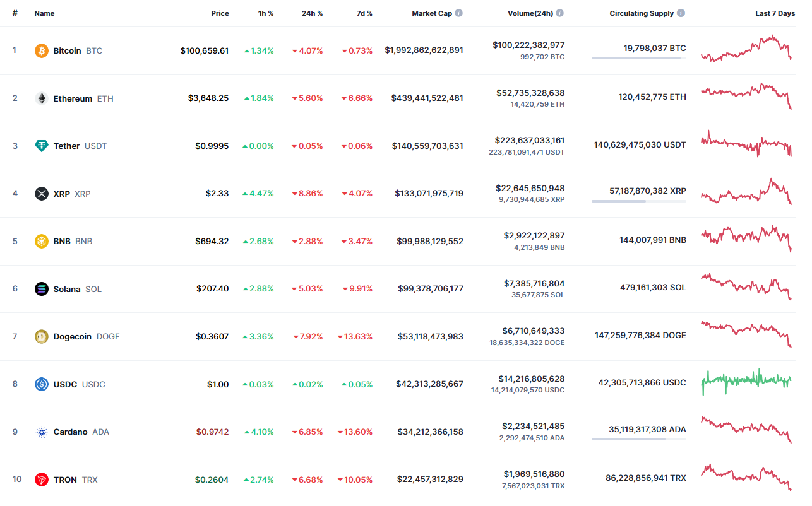
Task: Click XRP's 7-day price chart
Action: 746,192
